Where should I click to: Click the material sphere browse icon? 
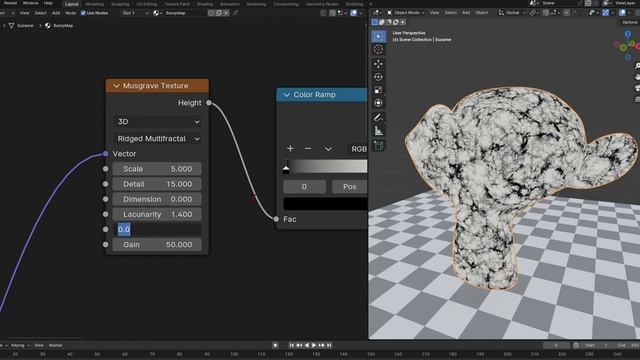click(156, 13)
